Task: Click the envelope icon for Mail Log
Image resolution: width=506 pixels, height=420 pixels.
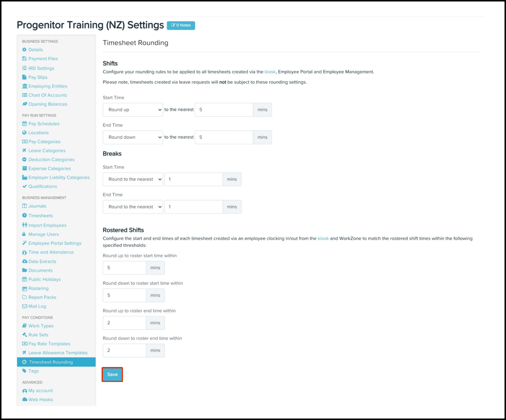Action: point(25,306)
